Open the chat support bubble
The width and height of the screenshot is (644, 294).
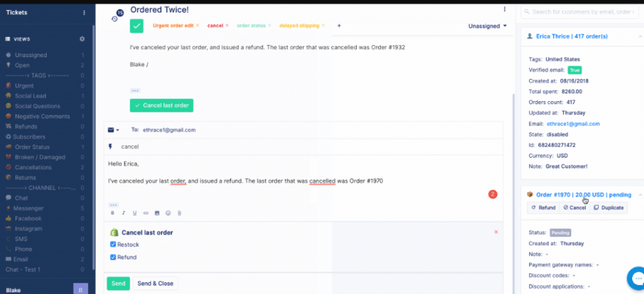tap(636, 279)
